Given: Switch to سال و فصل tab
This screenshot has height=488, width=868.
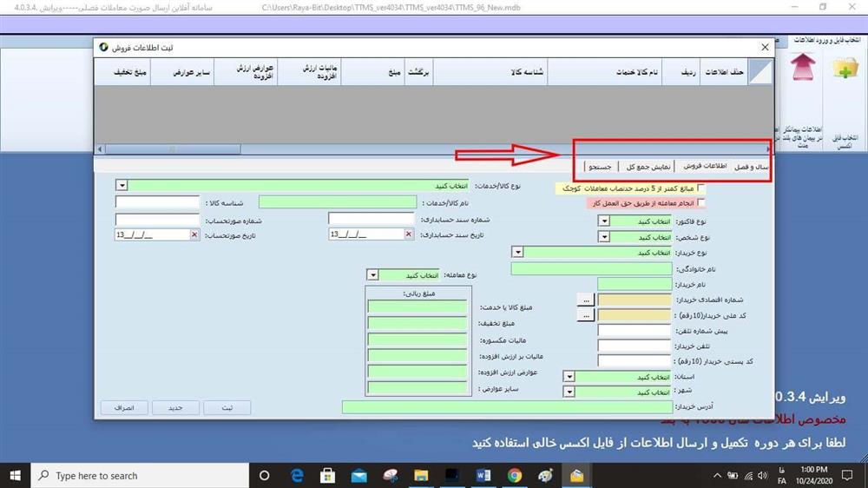Looking at the screenshot, I should [x=751, y=167].
